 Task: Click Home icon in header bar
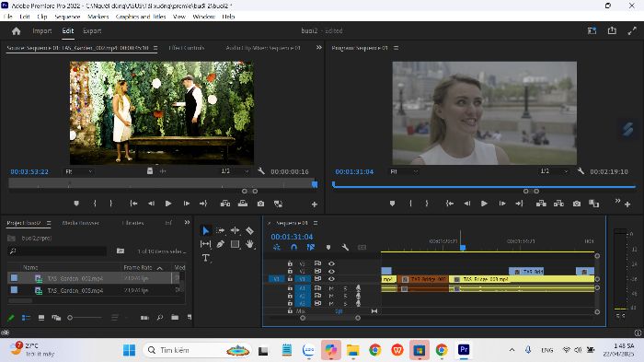16,30
